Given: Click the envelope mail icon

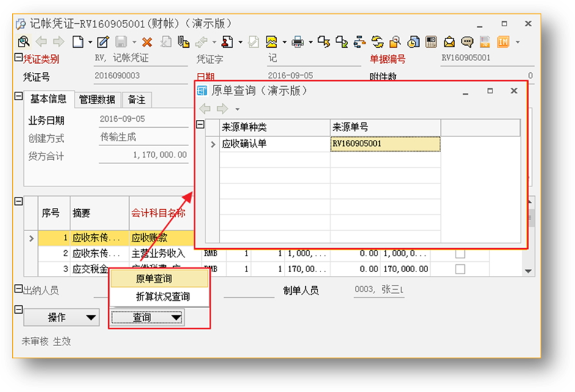Looking at the screenshot, I should click(x=450, y=42).
